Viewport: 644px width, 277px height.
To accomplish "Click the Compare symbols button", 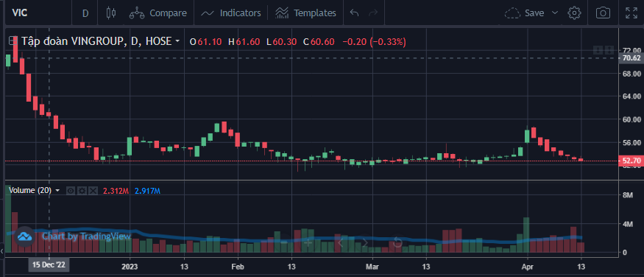I will coord(158,13).
